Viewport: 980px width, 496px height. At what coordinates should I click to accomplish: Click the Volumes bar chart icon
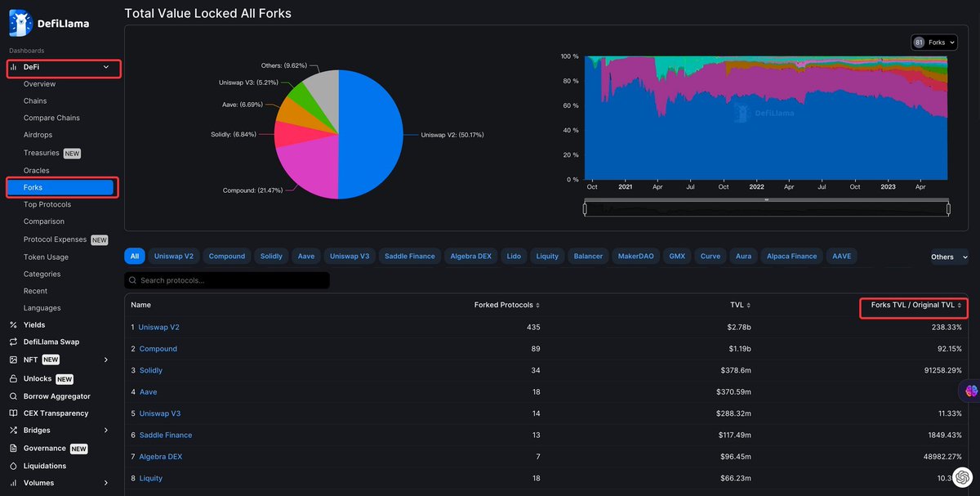pyautogui.click(x=13, y=483)
